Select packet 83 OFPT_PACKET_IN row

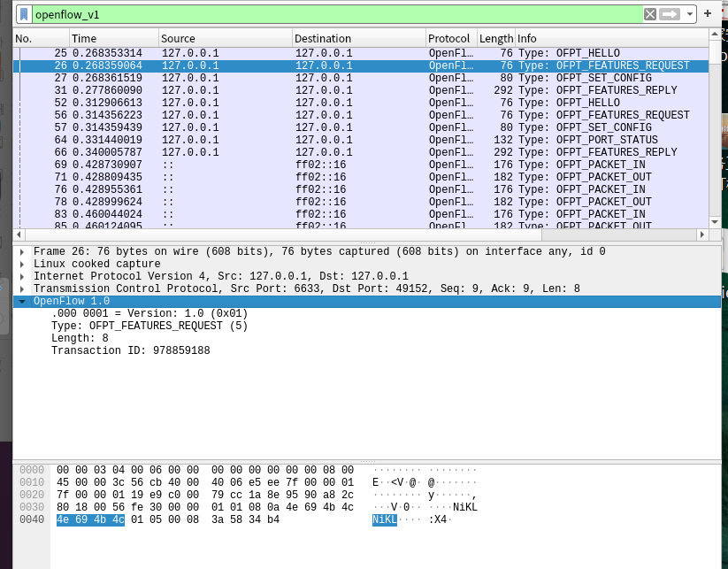point(361,214)
